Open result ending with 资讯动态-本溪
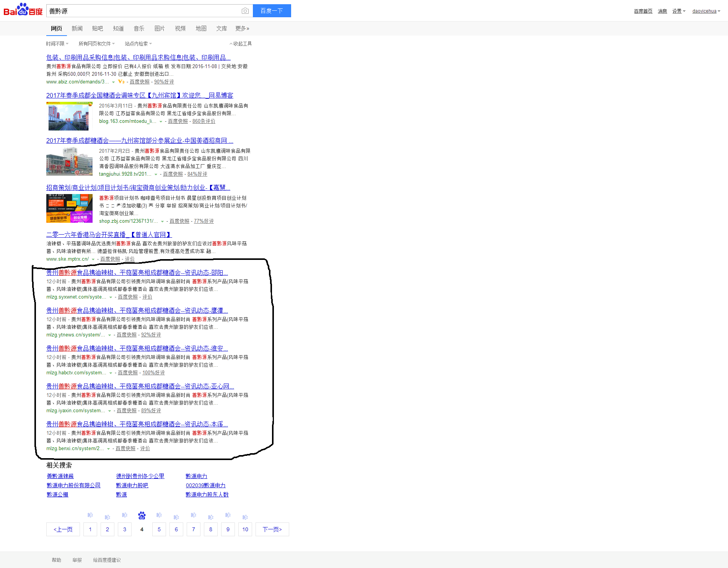The width and height of the screenshot is (728, 568). [137, 424]
